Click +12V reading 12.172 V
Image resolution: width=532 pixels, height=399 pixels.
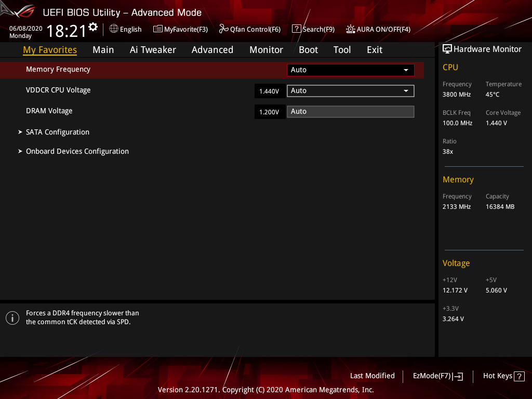coord(455,290)
